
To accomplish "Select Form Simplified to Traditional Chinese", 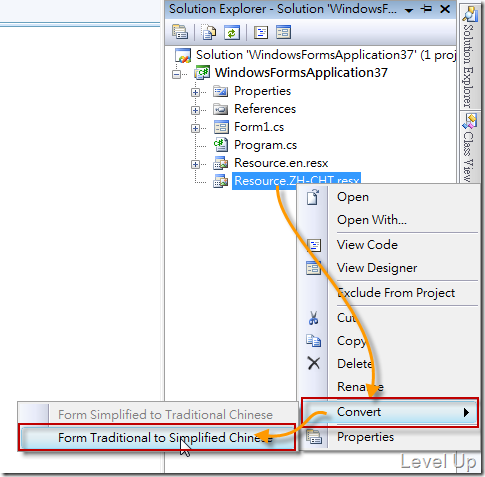I will pyautogui.click(x=157, y=414).
